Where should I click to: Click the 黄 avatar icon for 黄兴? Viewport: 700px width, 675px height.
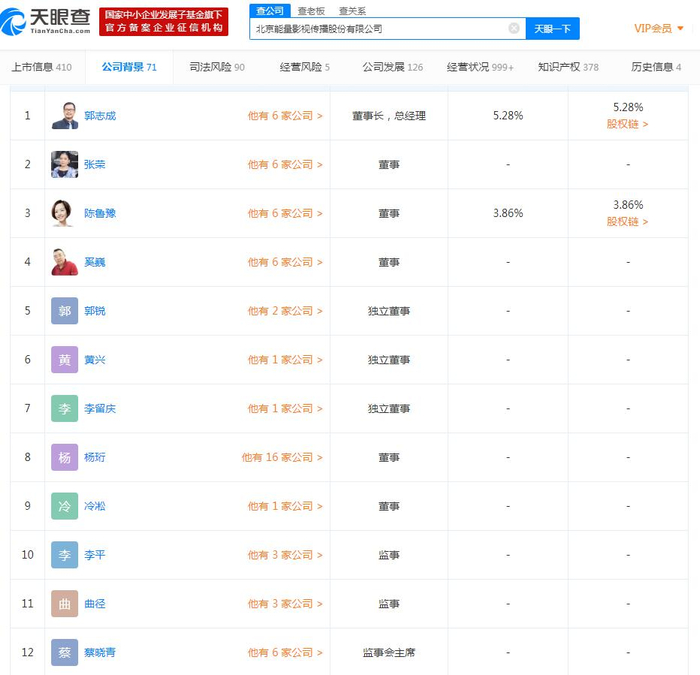(65, 359)
